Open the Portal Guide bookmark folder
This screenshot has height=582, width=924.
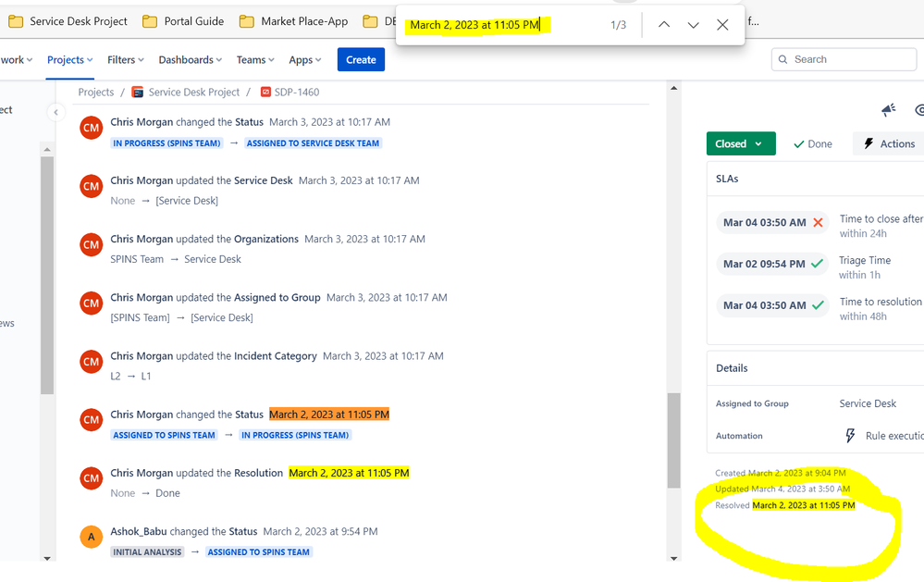click(x=183, y=21)
